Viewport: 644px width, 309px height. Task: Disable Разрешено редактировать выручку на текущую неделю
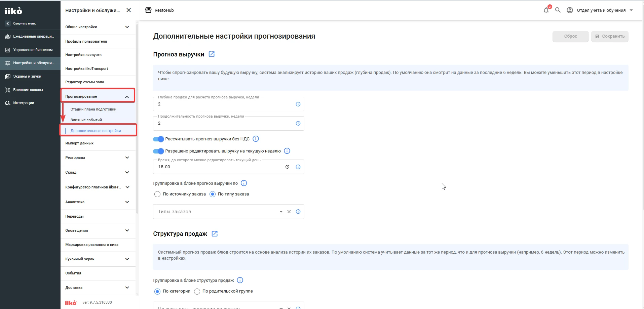click(158, 151)
